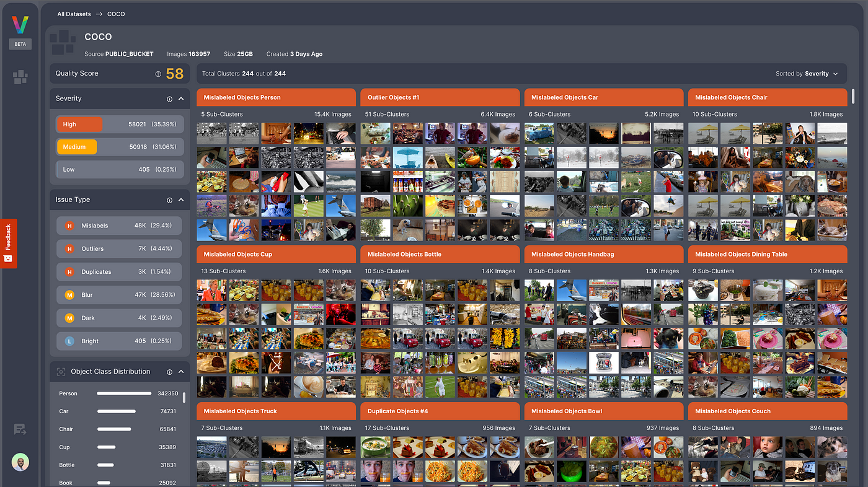The image size is (868, 487).
Task: Select the Car class distribution bar
Action: click(117, 411)
